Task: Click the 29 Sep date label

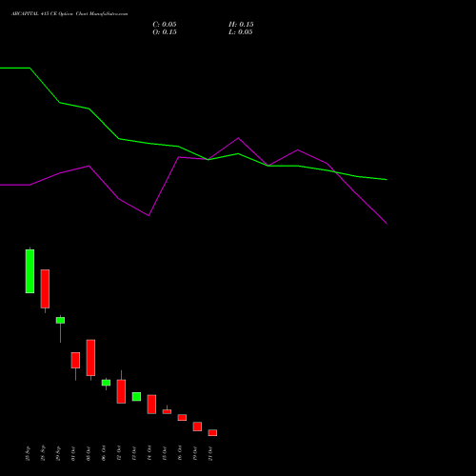Action: click(x=58, y=453)
